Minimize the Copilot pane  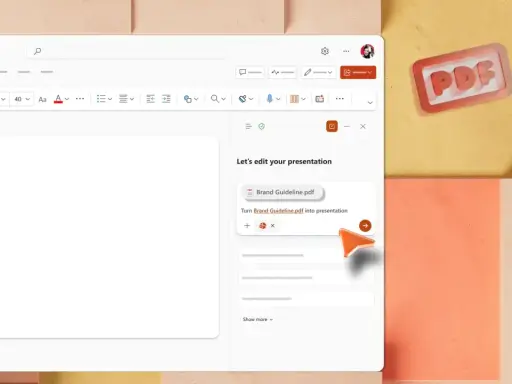point(347,126)
